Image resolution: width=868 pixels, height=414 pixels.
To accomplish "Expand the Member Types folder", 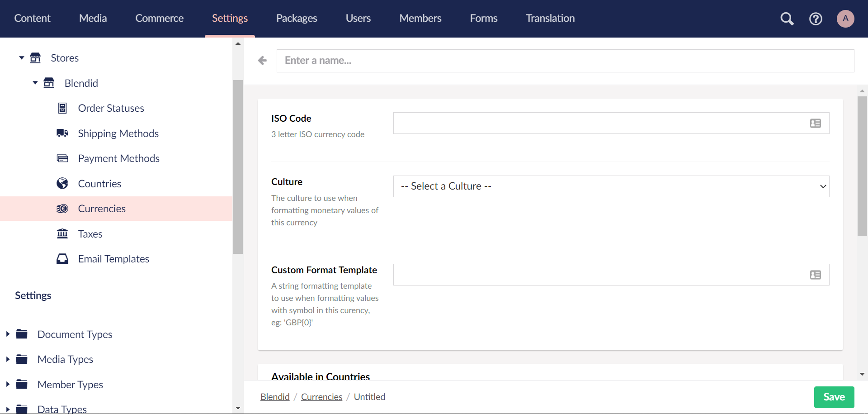I will pos(8,384).
